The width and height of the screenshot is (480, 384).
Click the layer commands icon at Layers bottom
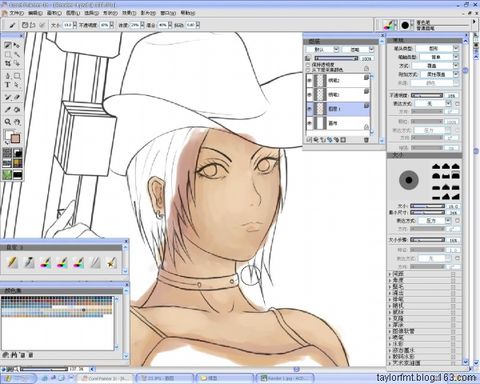(x=309, y=140)
